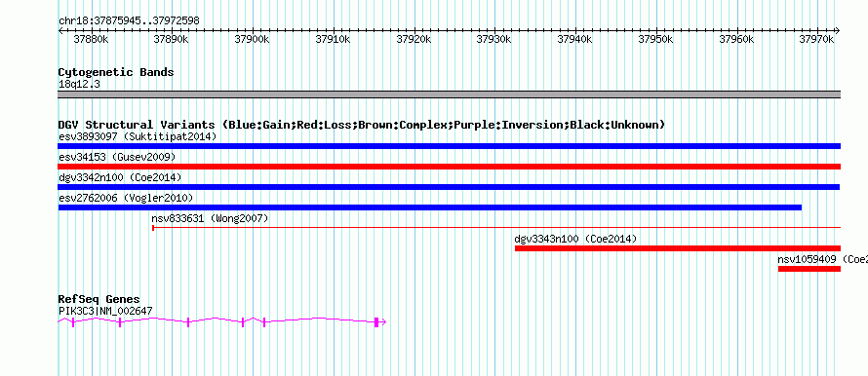
Task: Click the blue esv3893097 gain variant bar
Action: click(449, 146)
